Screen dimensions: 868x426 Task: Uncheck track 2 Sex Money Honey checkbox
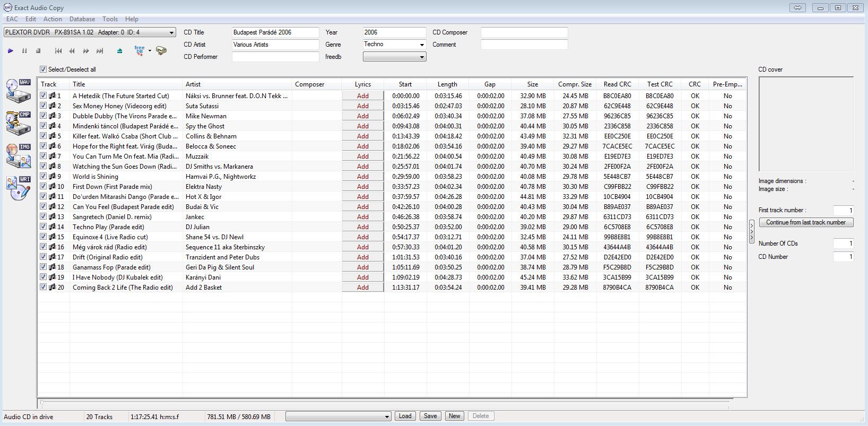44,106
